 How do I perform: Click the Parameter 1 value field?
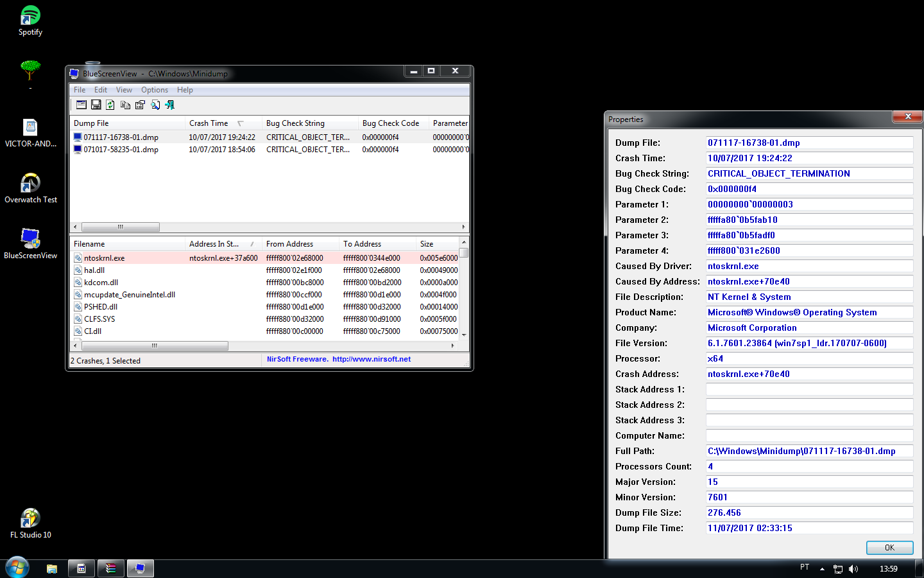click(809, 204)
